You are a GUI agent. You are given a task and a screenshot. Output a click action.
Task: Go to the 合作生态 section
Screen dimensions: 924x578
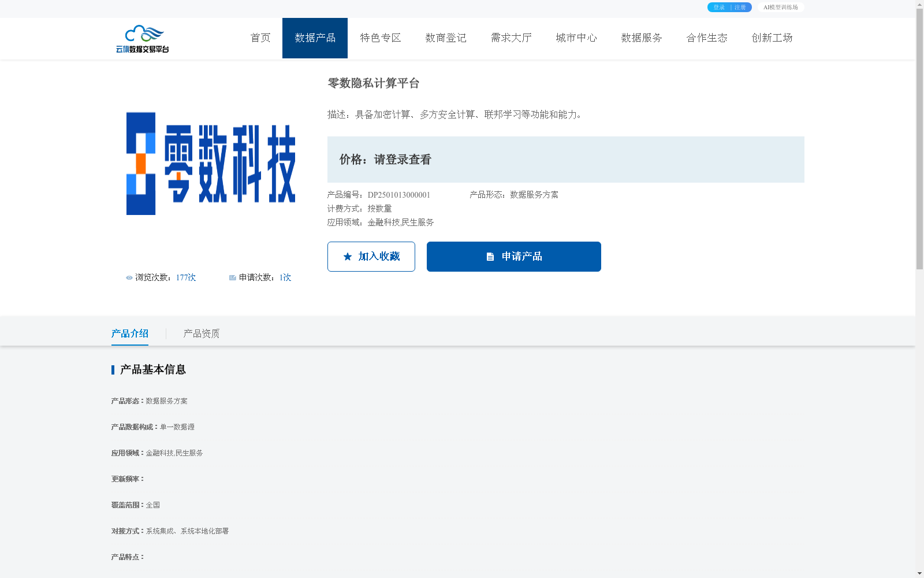click(707, 38)
